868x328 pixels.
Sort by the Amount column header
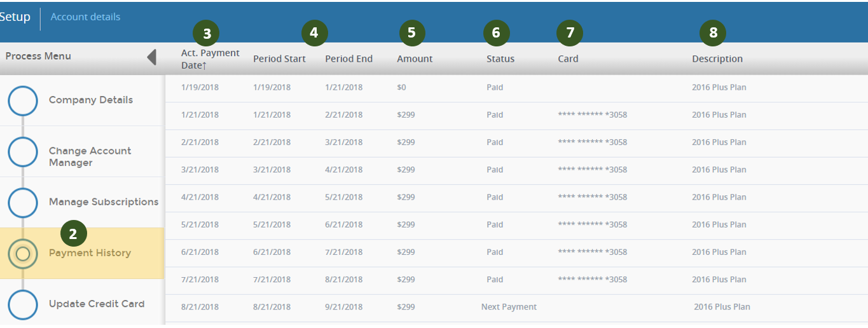pos(415,58)
